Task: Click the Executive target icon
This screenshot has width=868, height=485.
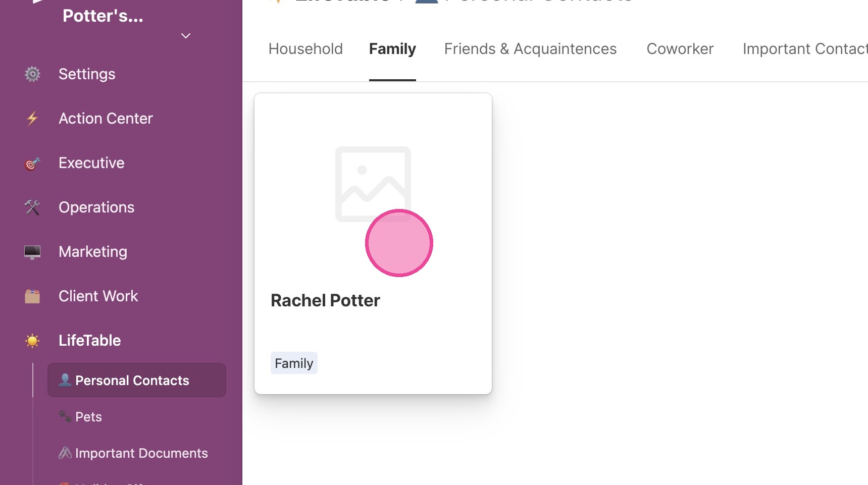Action: click(x=32, y=163)
